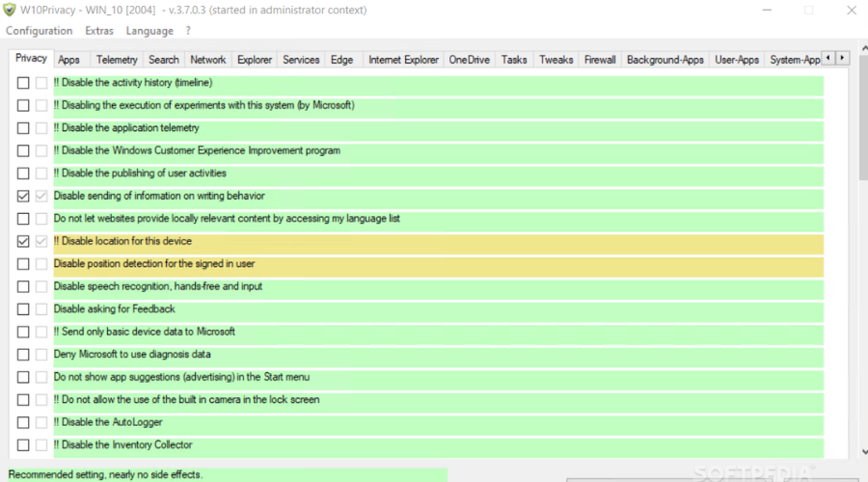Click 'Disable the activity history (timeline)' text

pyautogui.click(x=133, y=83)
